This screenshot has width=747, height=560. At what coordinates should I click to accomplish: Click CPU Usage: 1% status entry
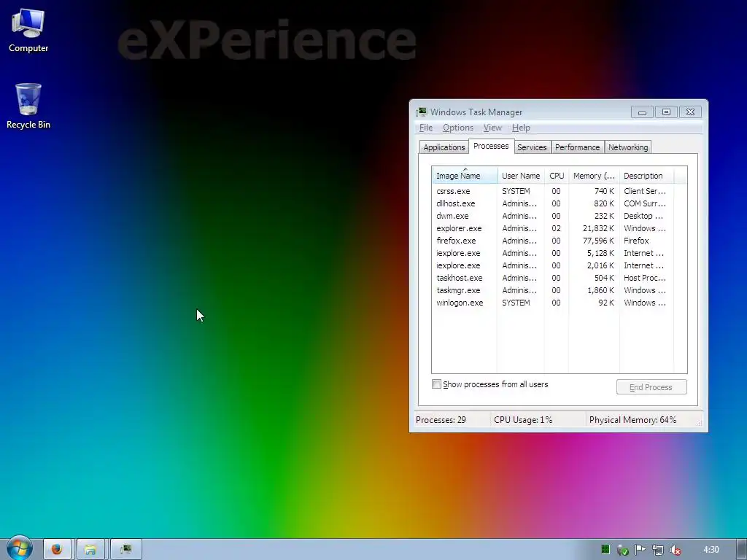pos(523,419)
